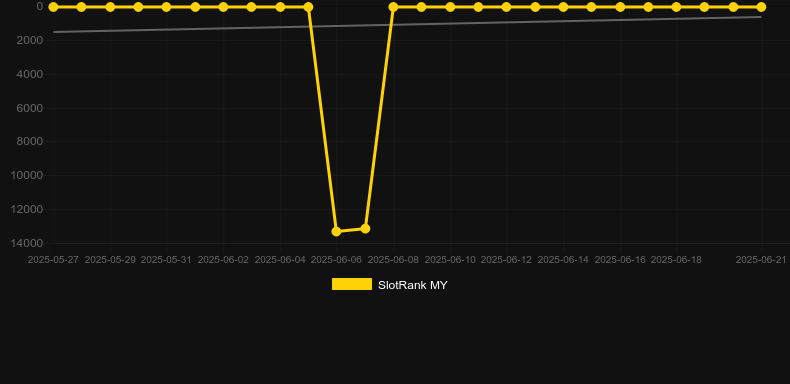Viewport: 790px width, 384px height.
Task: Click the 2025-06-06 x-axis date label
Action: [x=336, y=260]
